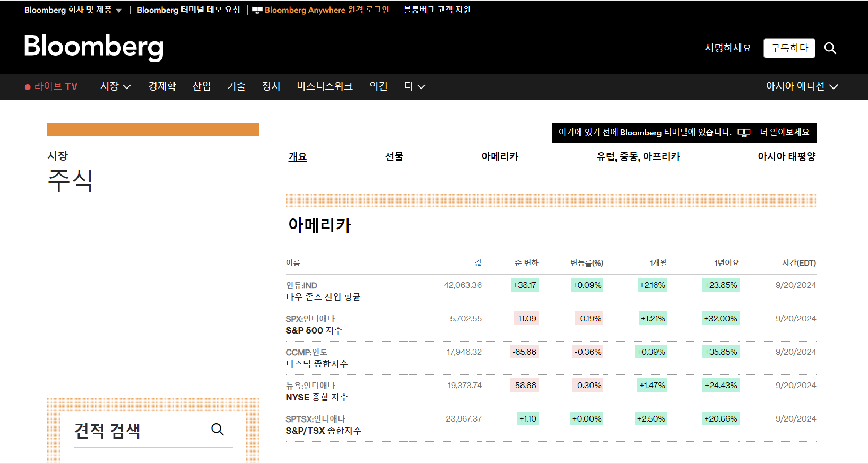Open 다우 존스 산업 평균 index
The image size is (868, 464).
pos(323,297)
